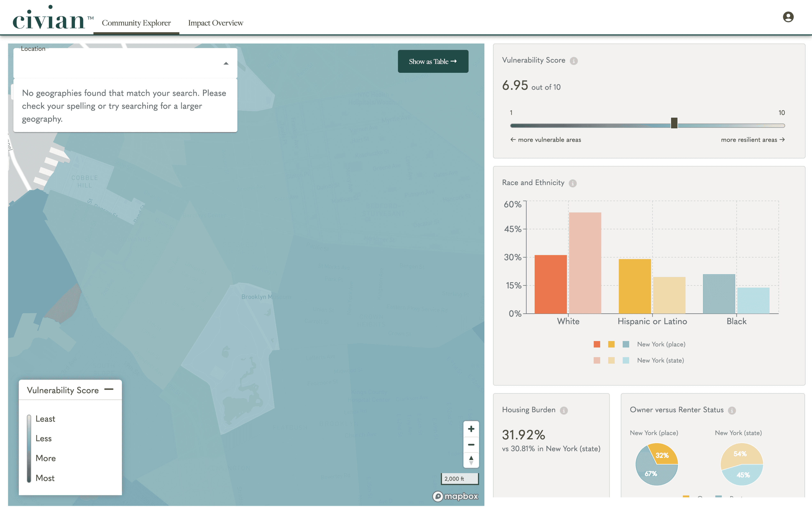Switch to the Community Explorer tab
The height and width of the screenshot is (507, 812).
coord(136,23)
